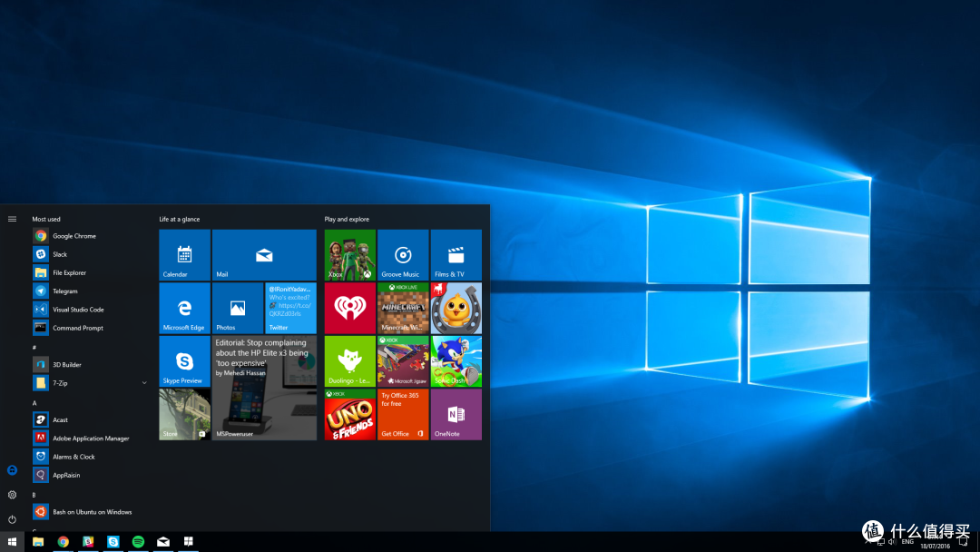
Task: Open the Xbox tile
Action: coord(350,254)
